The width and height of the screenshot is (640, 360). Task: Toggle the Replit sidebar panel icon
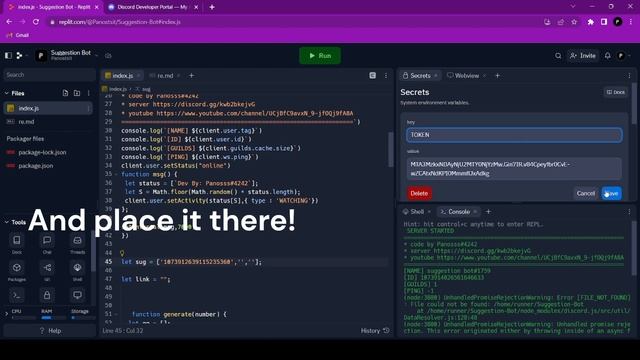[8, 56]
